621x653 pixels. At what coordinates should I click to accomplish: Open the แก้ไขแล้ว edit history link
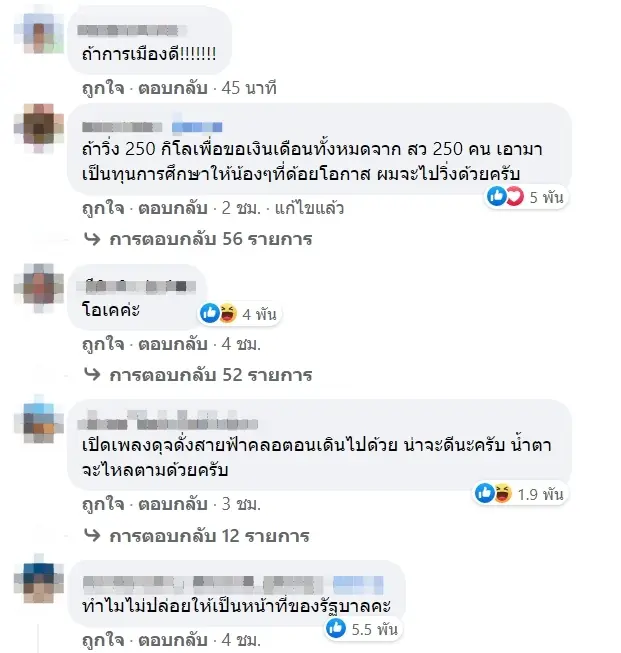click(309, 208)
